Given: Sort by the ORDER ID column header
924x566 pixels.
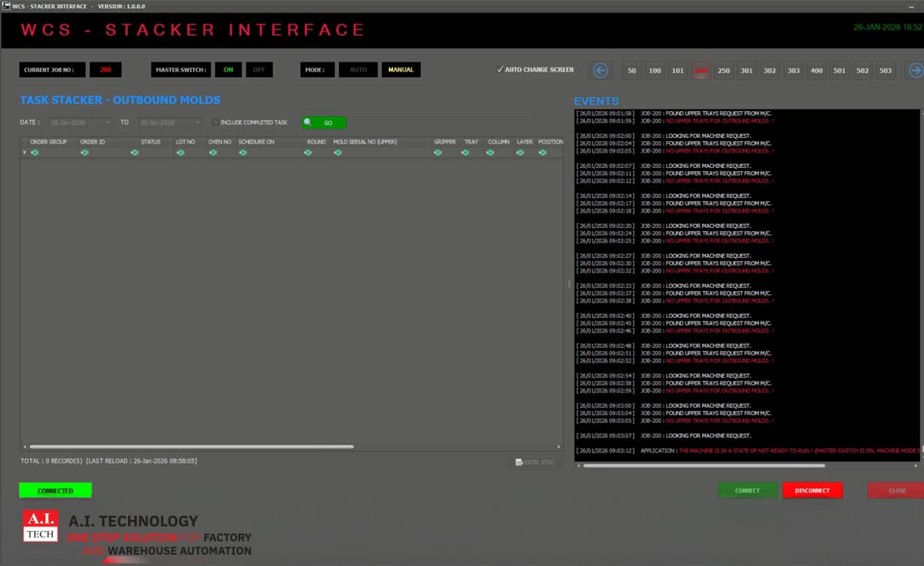Looking at the screenshot, I should point(92,142).
